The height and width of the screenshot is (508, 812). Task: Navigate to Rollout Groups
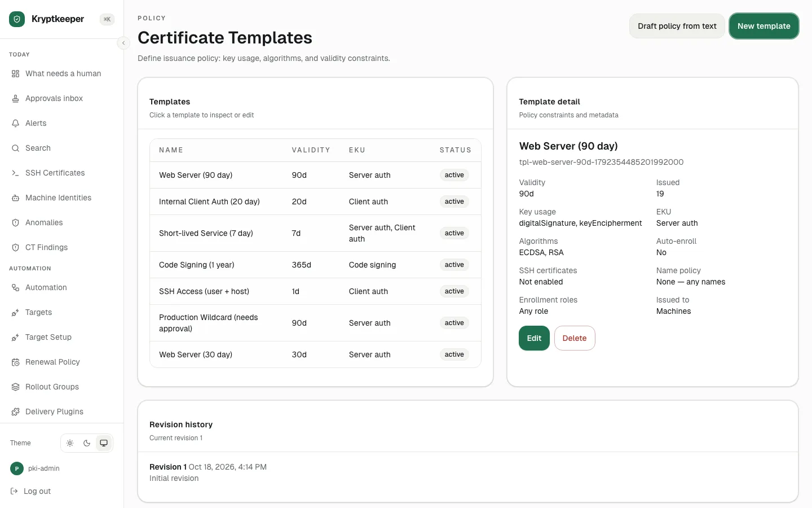click(62, 387)
